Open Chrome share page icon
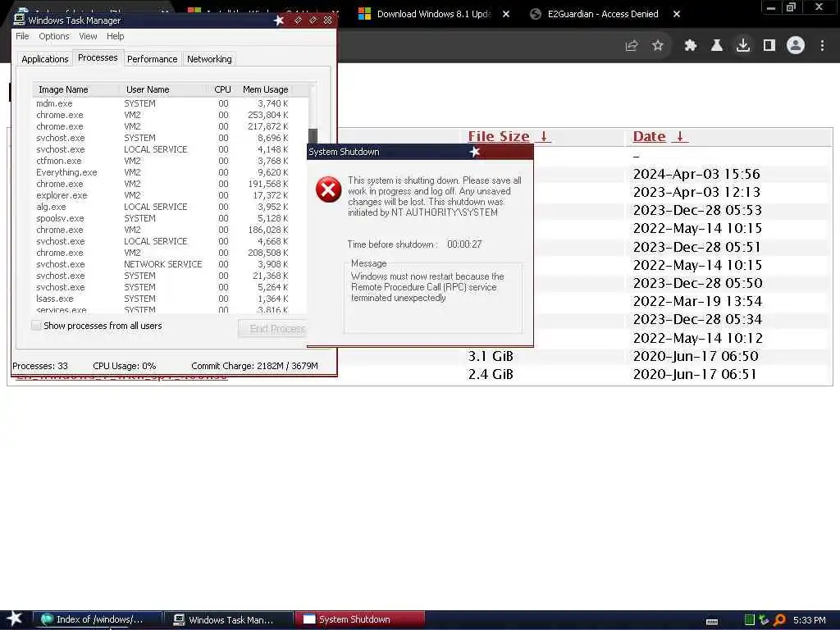Screen dimensions: 840x630 pyautogui.click(x=632, y=46)
